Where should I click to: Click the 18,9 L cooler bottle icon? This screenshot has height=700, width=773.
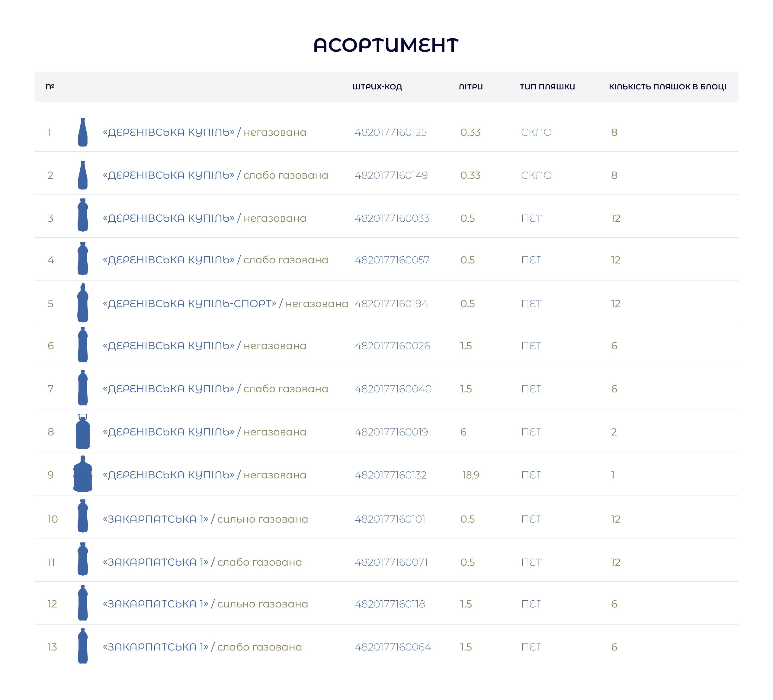tap(83, 474)
